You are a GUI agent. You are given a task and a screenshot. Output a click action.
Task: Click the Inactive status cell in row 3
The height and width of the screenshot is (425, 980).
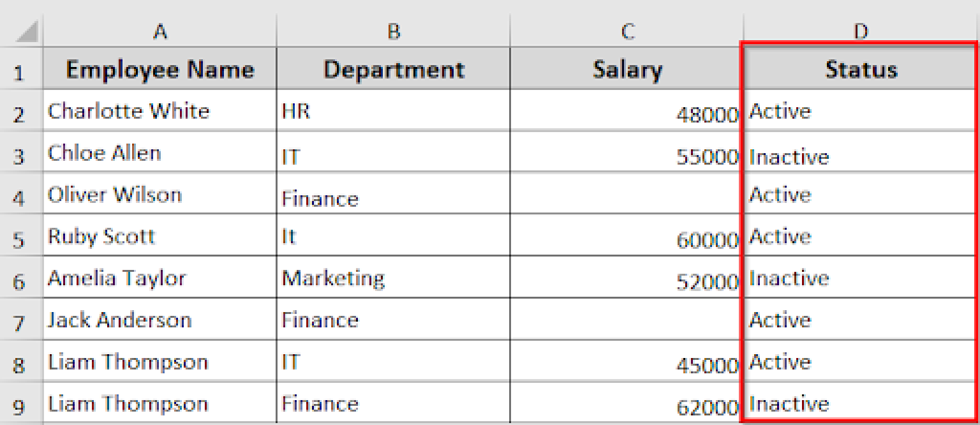(861, 153)
